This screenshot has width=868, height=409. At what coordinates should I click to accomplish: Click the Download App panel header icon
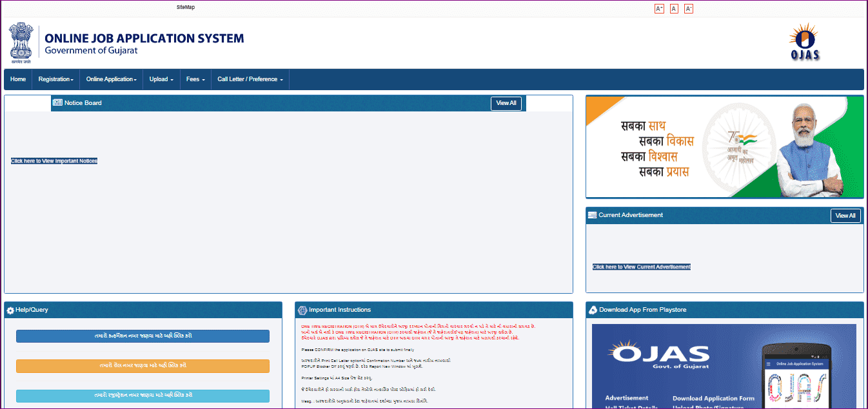[593, 310]
